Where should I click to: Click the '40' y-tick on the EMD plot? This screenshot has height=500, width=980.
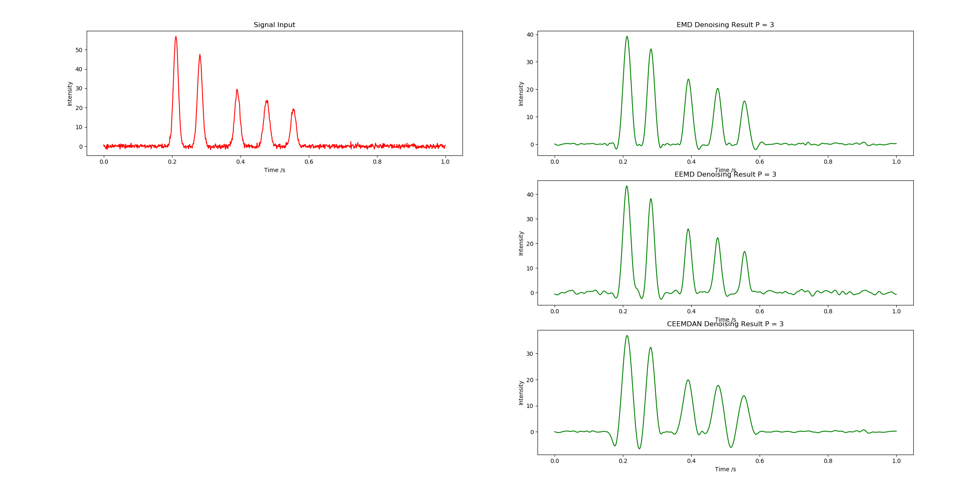tap(530, 35)
